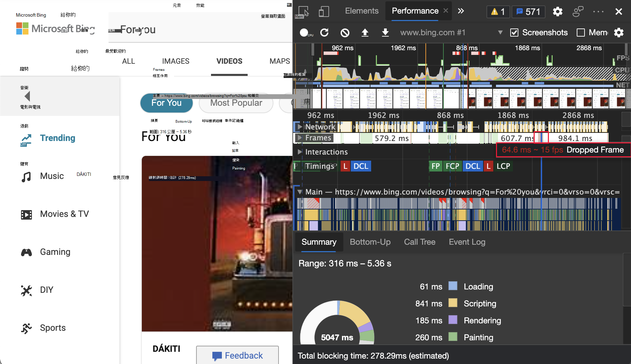Select the Most Popular filter pill
This screenshot has width=631, height=364.
tap(236, 103)
